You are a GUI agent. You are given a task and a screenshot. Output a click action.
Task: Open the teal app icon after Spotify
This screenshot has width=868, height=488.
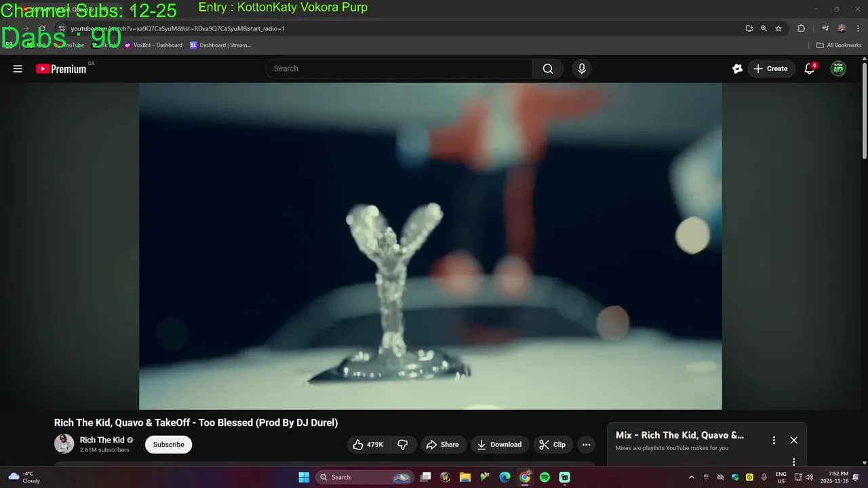point(565,477)
